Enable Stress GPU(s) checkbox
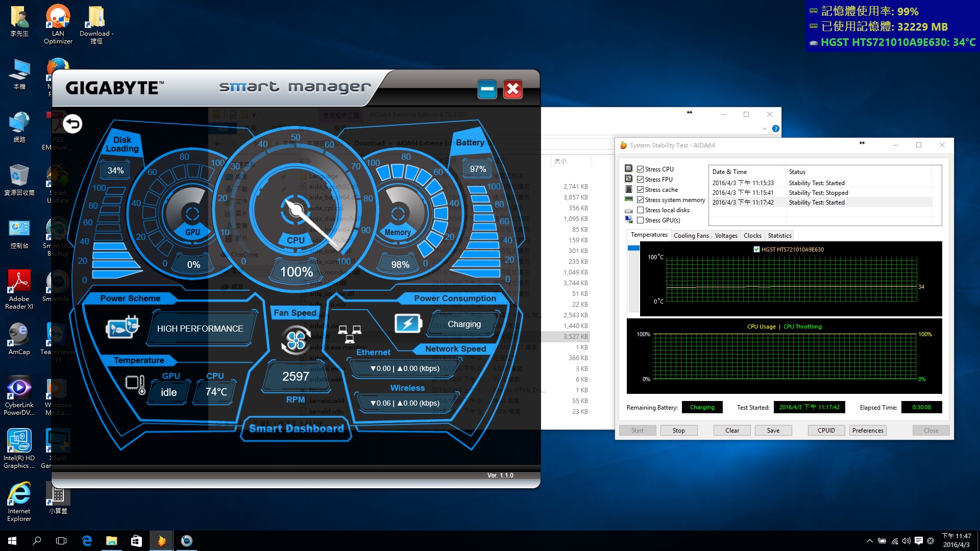This screenshot has width=980, height=551. [x=640, y=220]
